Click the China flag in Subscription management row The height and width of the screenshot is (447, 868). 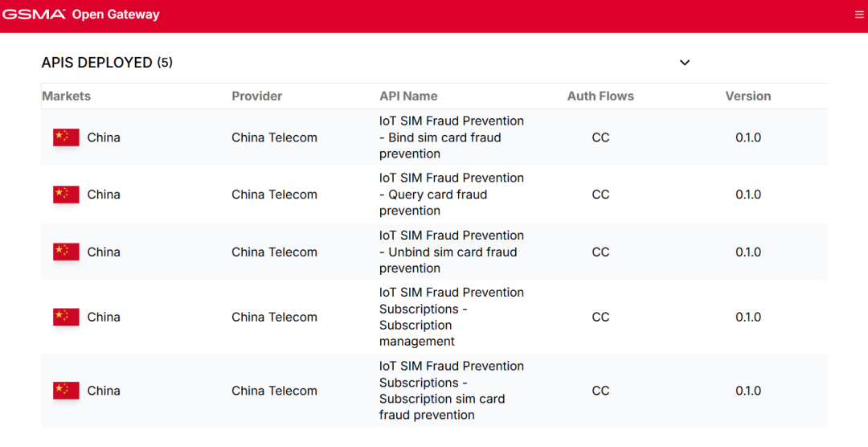click(x=66, y=317)
